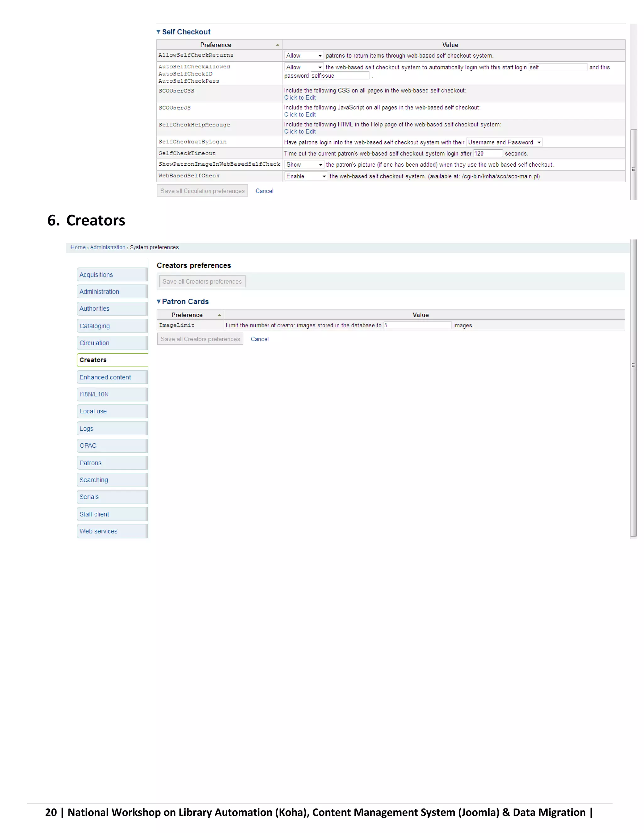The image size is (644, 833).
Task: Select the Web services tab
Action: pyautogui.click(x=98, y=531)
